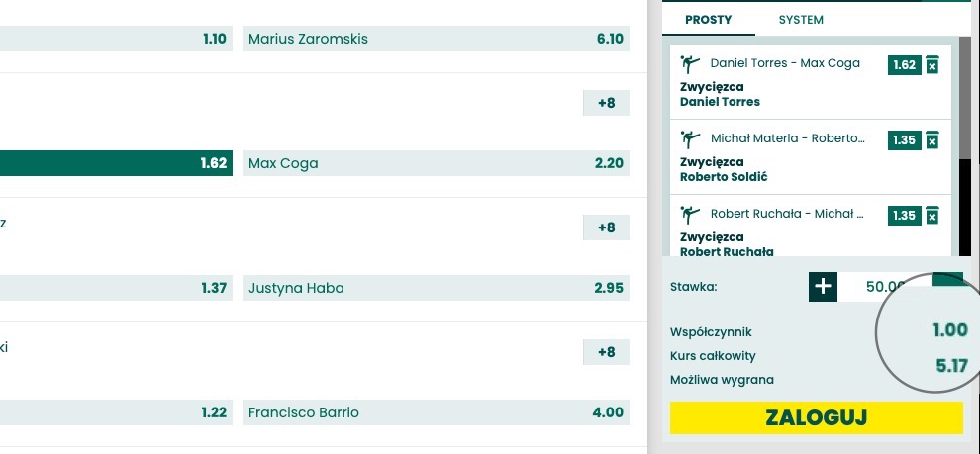Click the kickboxer icon beside Robert Ruchała
Screen dimensions: 980x454
(689, 215)
